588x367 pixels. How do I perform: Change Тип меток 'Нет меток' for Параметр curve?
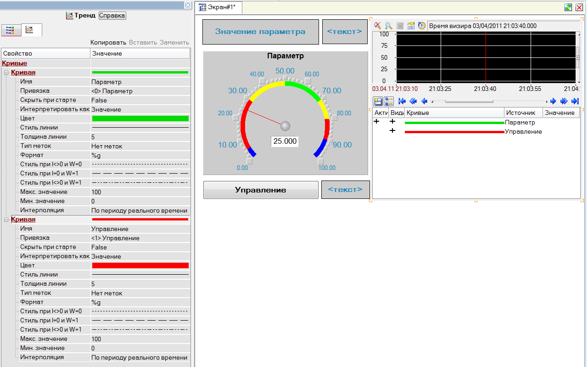140,146
